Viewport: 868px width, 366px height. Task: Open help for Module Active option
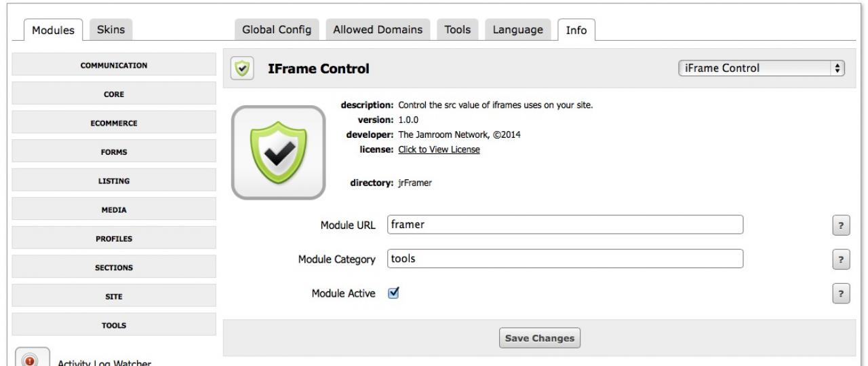tap(840, 293)
